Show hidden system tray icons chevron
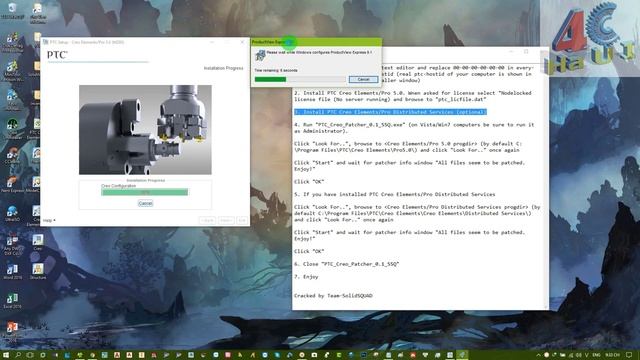The width and height of the screenshot is (640, 360). coord(538,355)
